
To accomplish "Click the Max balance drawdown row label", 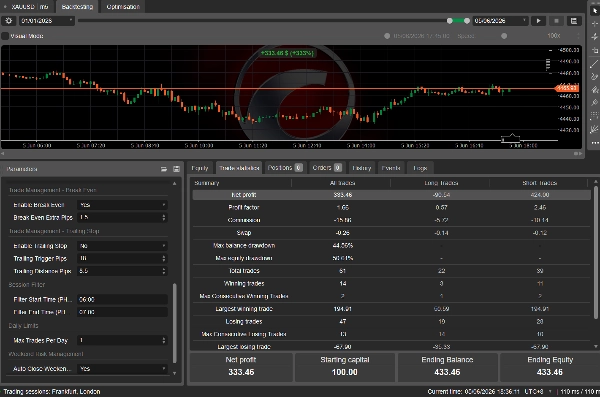I will (x=244, y=245).
